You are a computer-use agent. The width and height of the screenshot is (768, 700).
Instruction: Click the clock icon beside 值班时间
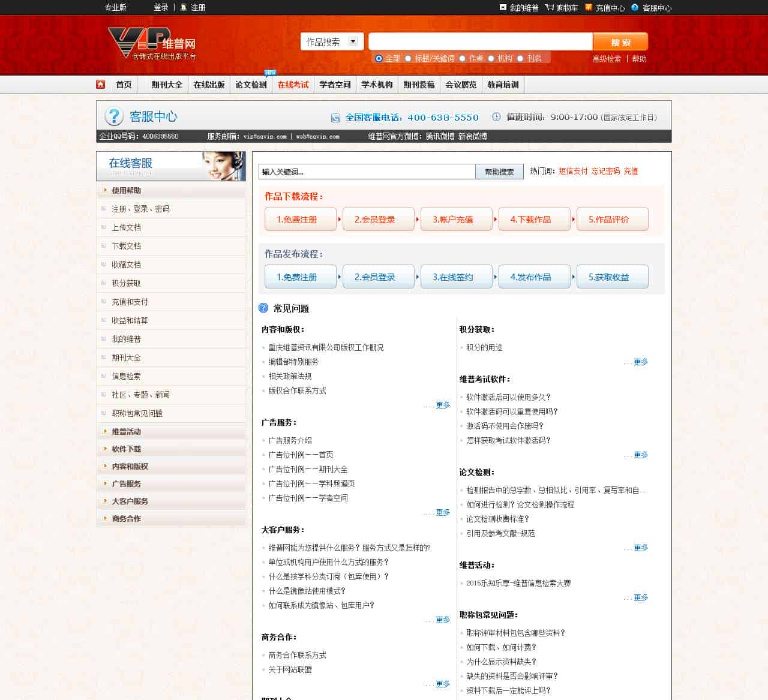[496, 118]
